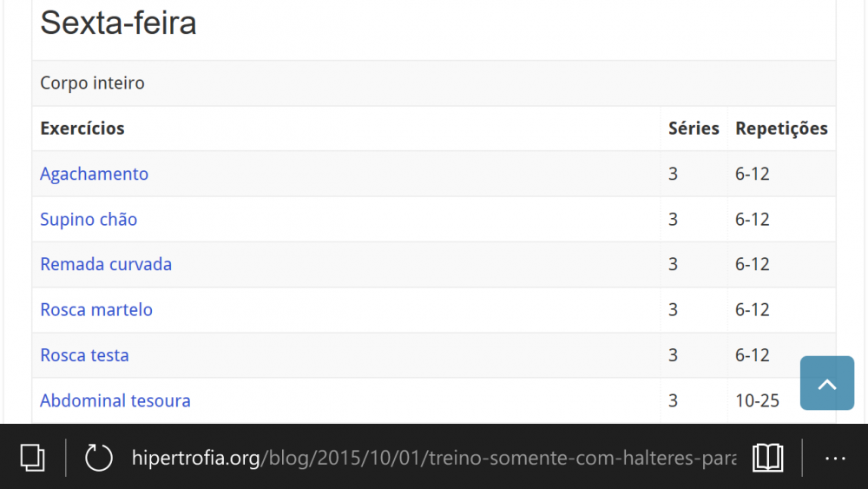
Task: Click the Sexta-feira heading
Action: pyautogui.click(x=118, y=23)
